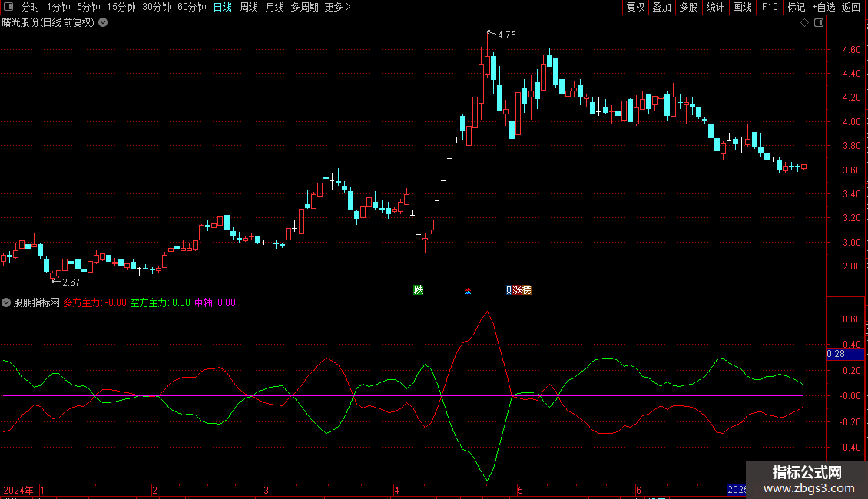The height and width of the screenshot is (499, 868).
Task: Select the 60分钟 period tab
Action: coord(191,7)
